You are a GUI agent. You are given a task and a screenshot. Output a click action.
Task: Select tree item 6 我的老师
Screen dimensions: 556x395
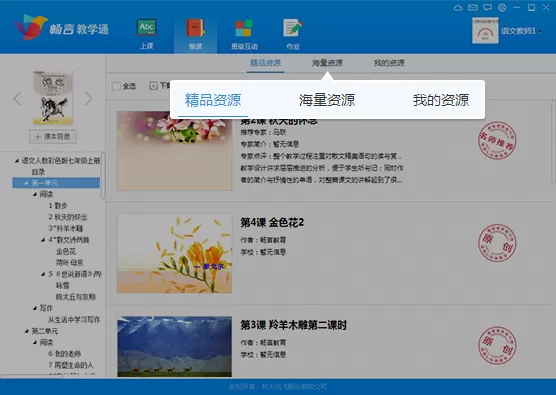[65, 354]
